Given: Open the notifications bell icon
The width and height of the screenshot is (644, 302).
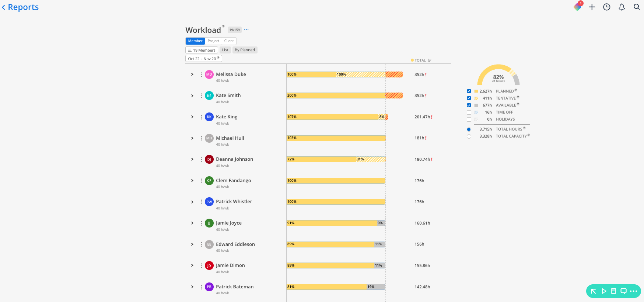Looking at the screenshot, I should [x=622, y=7].
